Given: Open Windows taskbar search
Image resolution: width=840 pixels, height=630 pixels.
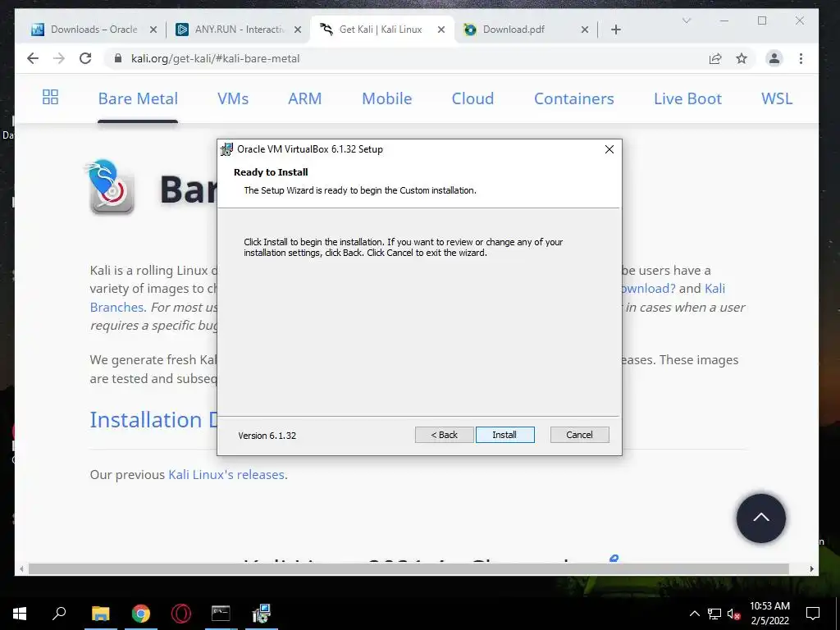Looking at the screenshot, I should [x=59, y=614].
